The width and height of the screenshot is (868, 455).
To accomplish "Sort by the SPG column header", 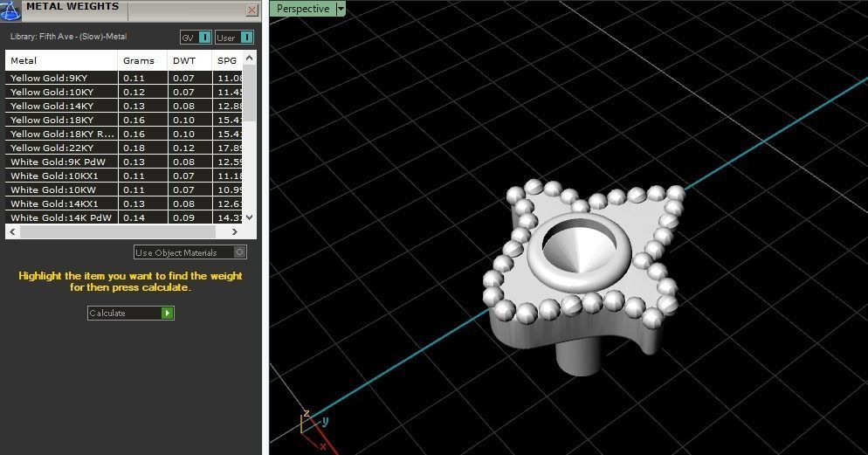I will click(x=227, y=60).
